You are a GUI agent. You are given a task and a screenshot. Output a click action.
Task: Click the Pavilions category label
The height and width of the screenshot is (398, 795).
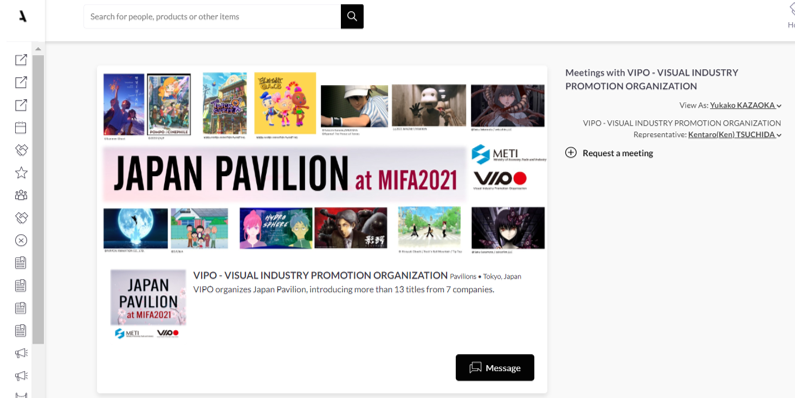(463, 277)
